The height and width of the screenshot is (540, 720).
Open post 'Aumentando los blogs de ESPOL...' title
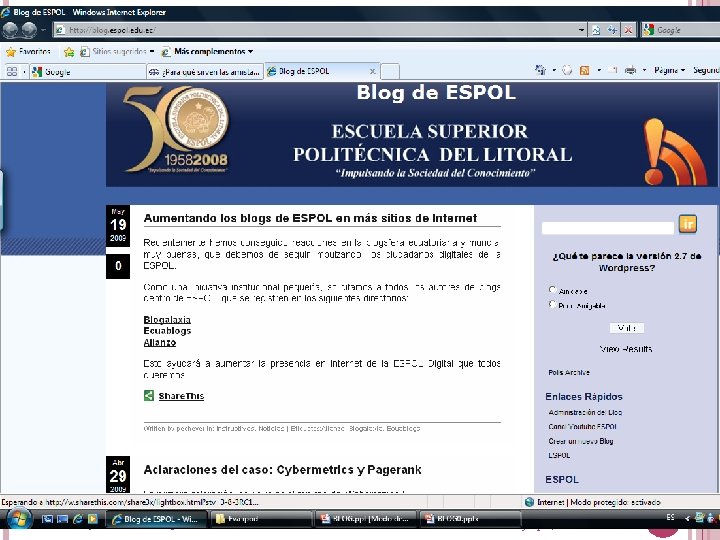coord(310,218)
